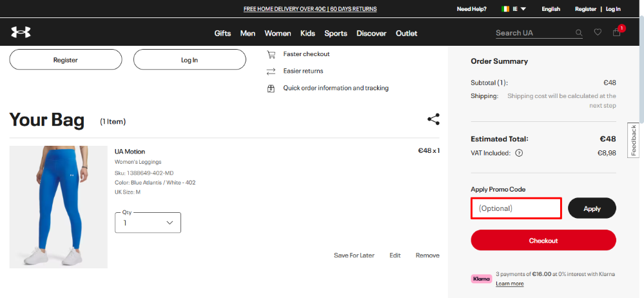644x298 pixels.
Task: Click the Easier returns arrows icon
Action: (271, 72)
